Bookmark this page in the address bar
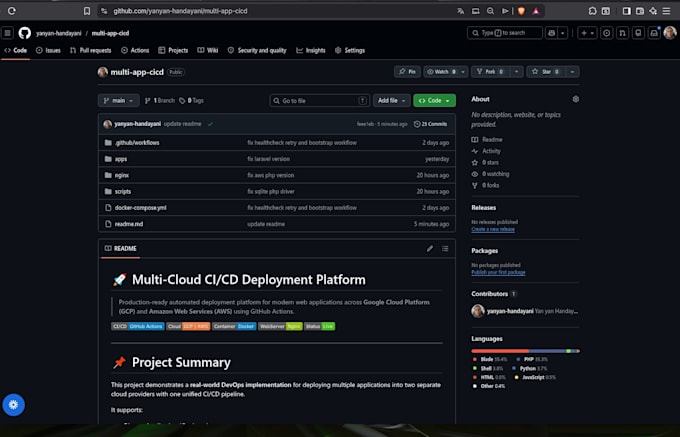Image resolution: width=680 pixels, height=437 pixels. coord(87,11)
